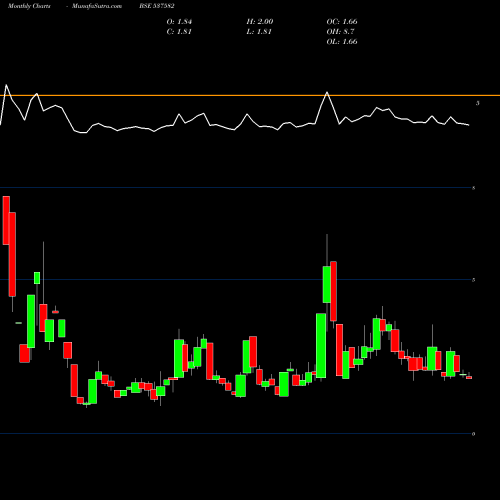Image resolution: width=500 pixels, height=500 pixels.
Task: Click the 'OH: 8.7' value
Action: (340, 32)
